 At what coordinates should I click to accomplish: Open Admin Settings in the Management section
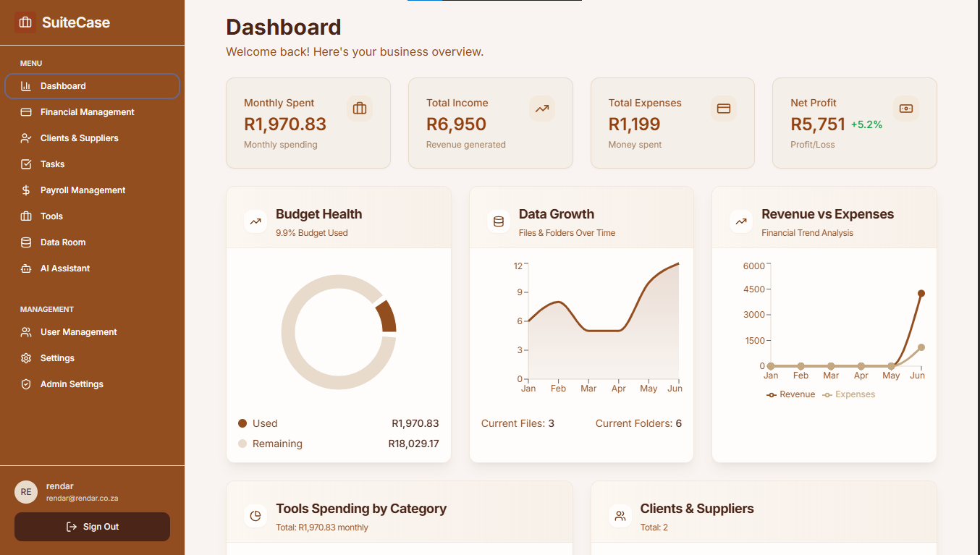coord(72,384)
